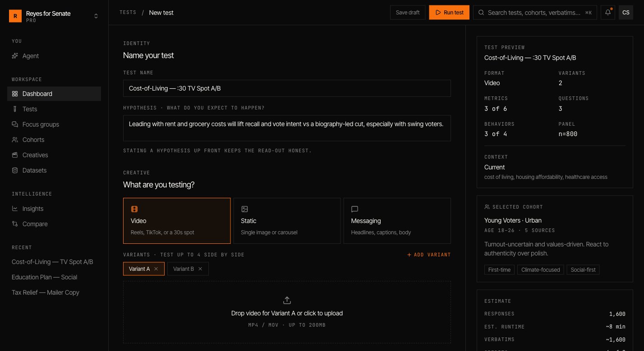Open recent Tax Relief — Mailer Copy
The height and width of the screenshot is (351, 644).
tap(54, 292)
